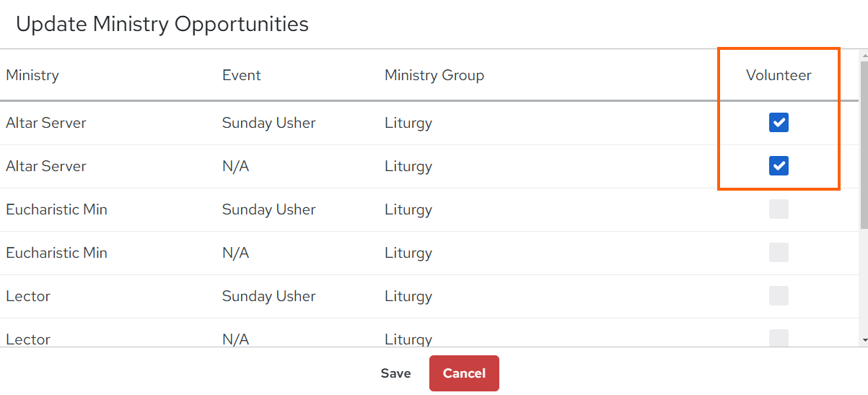Screen dimensions: 868x395
Task: Check Volunteer for Eucharistic Min N/A event
Action: point(779,253)
